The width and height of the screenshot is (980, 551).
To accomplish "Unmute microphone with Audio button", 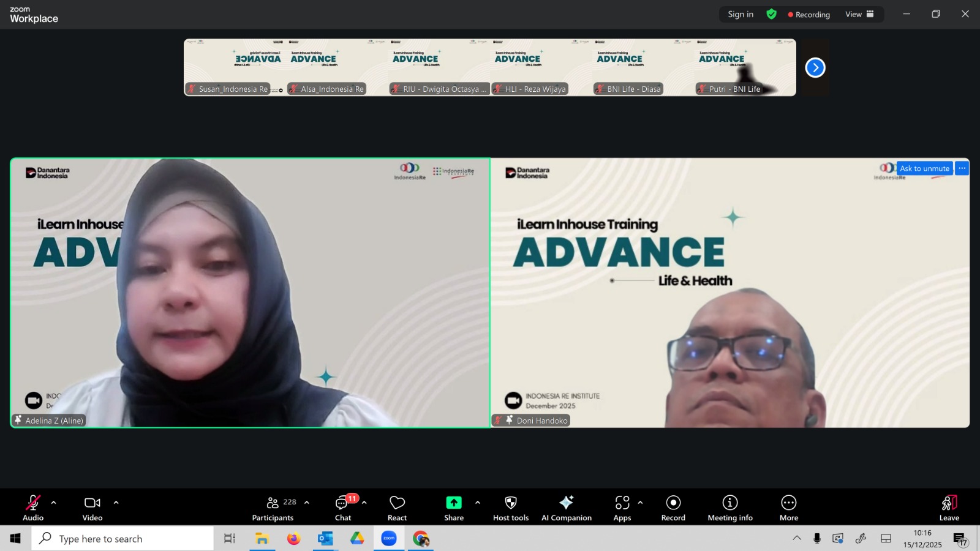I will [x=33, y=508].
